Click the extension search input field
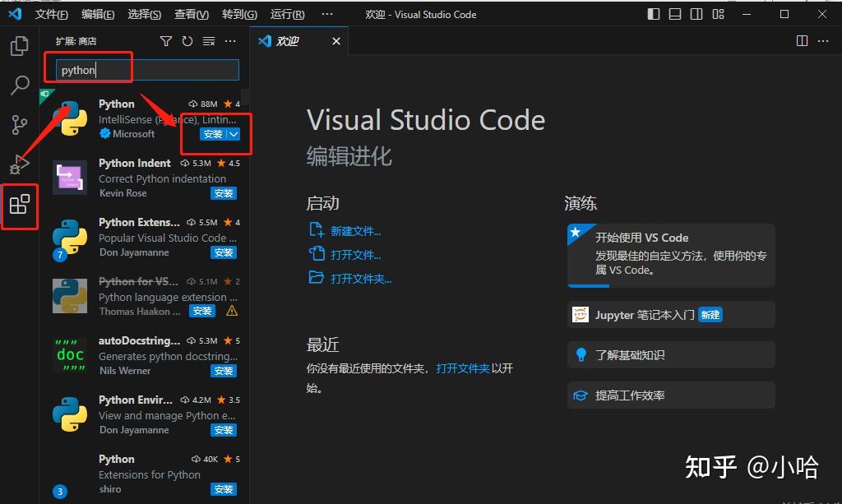 coord(148,70)
